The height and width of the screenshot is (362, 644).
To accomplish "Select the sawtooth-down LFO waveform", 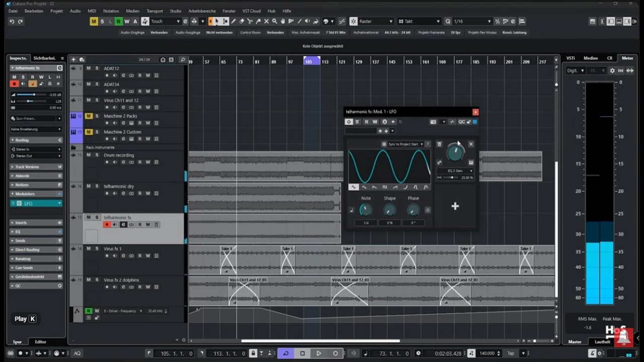I will tap(374, 187).
